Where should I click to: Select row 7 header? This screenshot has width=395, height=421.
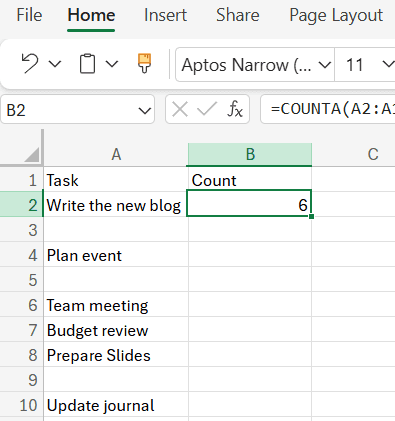click(x=22, y=330)
